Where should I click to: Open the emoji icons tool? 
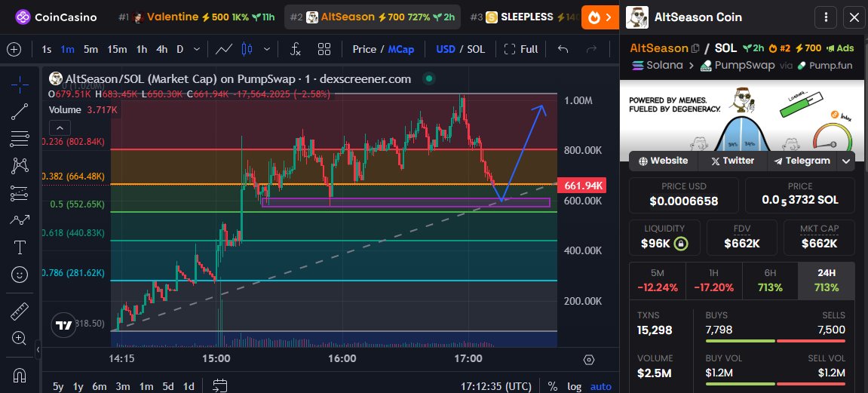coord(20,274)
